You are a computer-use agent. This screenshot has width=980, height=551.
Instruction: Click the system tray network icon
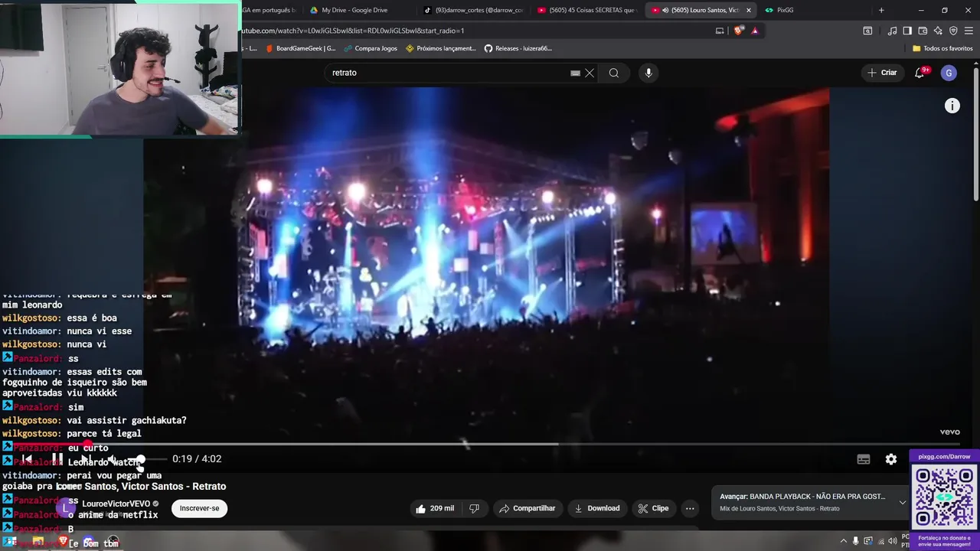tap(880, 542)
